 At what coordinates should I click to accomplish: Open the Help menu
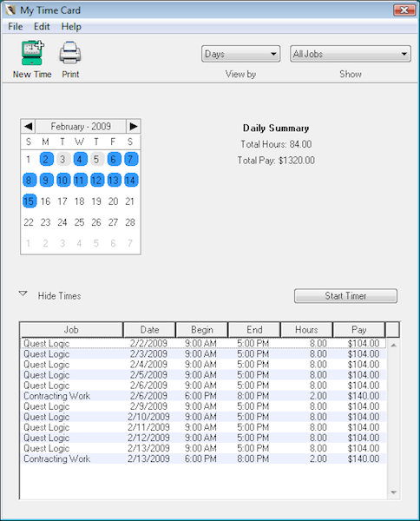point(71,27)
